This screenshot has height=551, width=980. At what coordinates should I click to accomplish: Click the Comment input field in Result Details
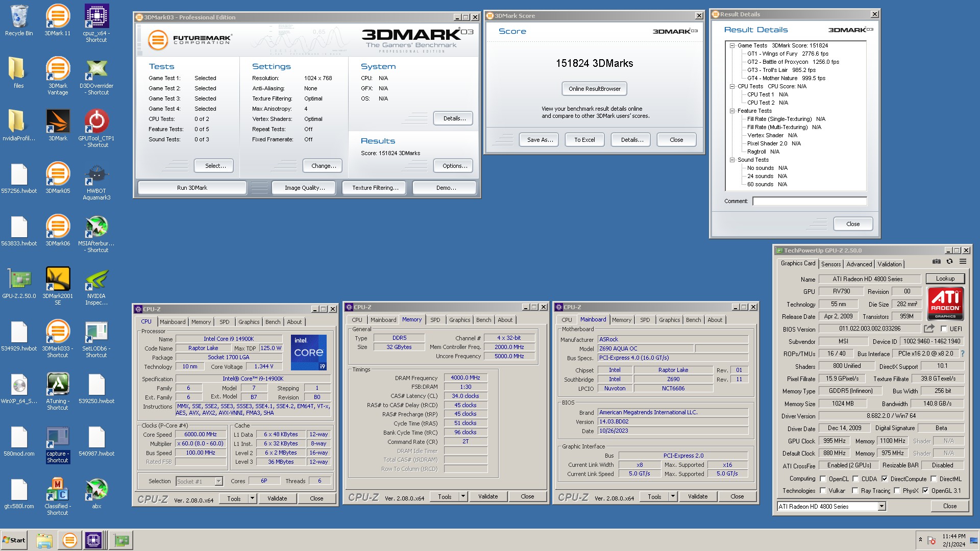pyautogui.click(x=810, y=201)
